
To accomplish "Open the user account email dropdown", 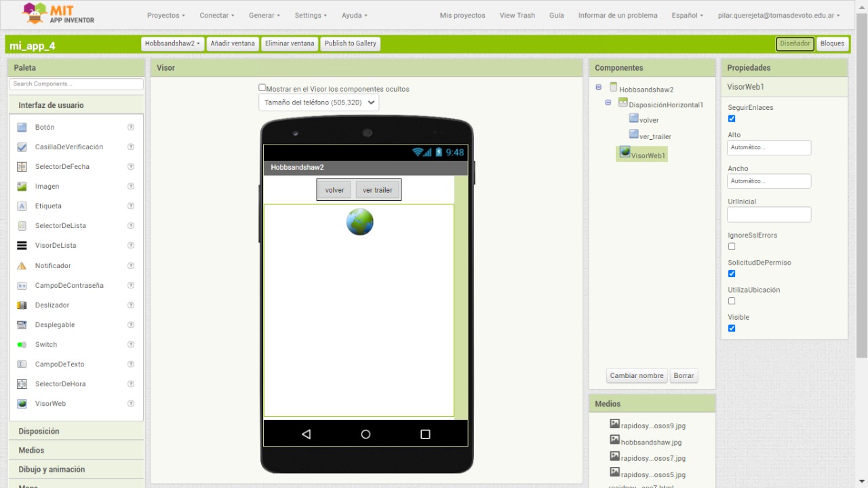I will (778, 15).
